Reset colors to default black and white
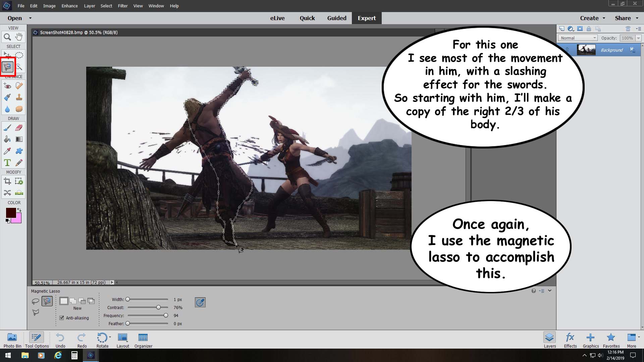Image resolution: width=644 pixels, height=362 pixels. tap(7, 221)
